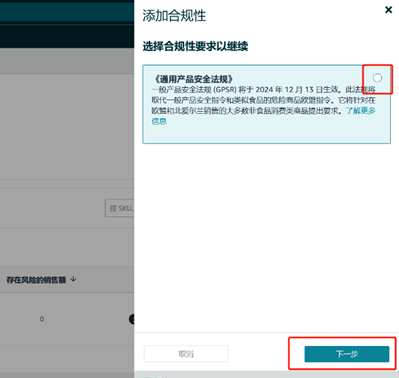Select the GPSR requirement card body

tap(266, 104)
